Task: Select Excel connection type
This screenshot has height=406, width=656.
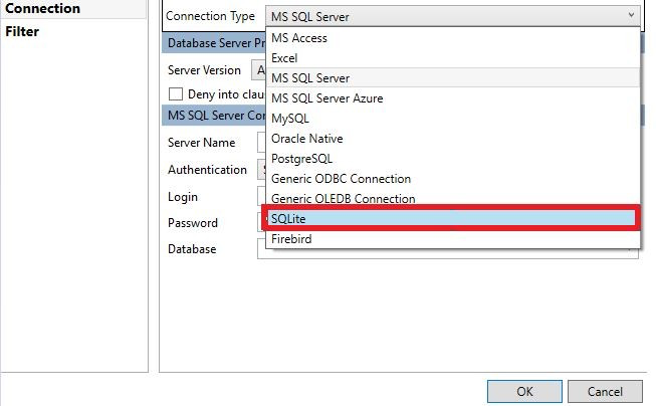Action: 453,58
